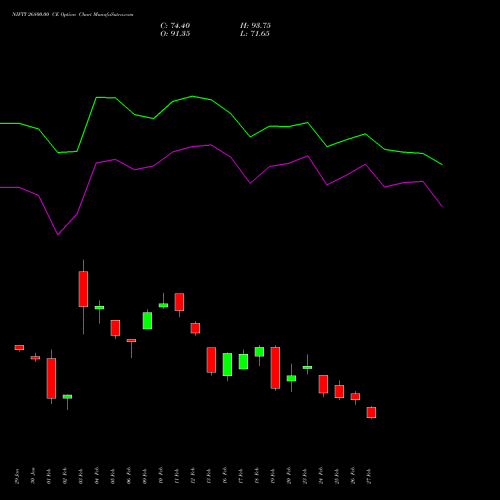Select the green candlestick for 16 Feb
This screenshot has width=500, height=500.
pos(227,364)
